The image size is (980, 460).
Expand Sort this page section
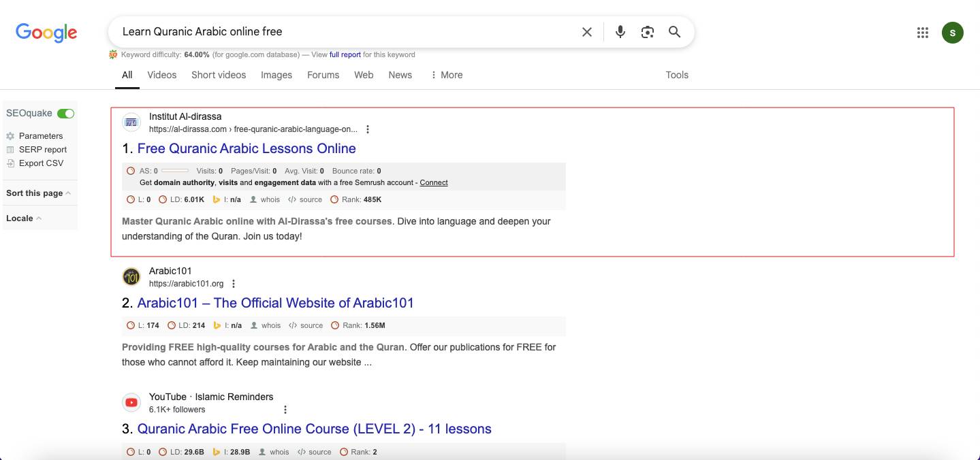pyautogui.click(x=38, y=193)
